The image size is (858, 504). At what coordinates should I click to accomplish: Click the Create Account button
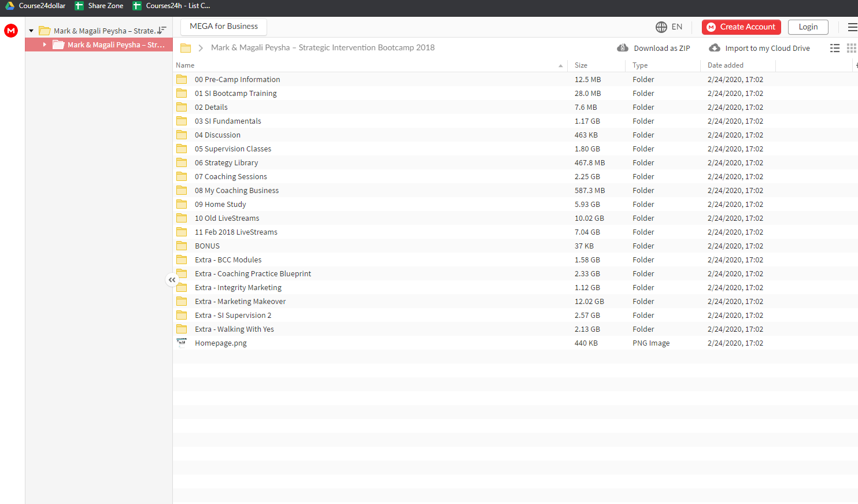pyautogui.click(x=741, y=27)
